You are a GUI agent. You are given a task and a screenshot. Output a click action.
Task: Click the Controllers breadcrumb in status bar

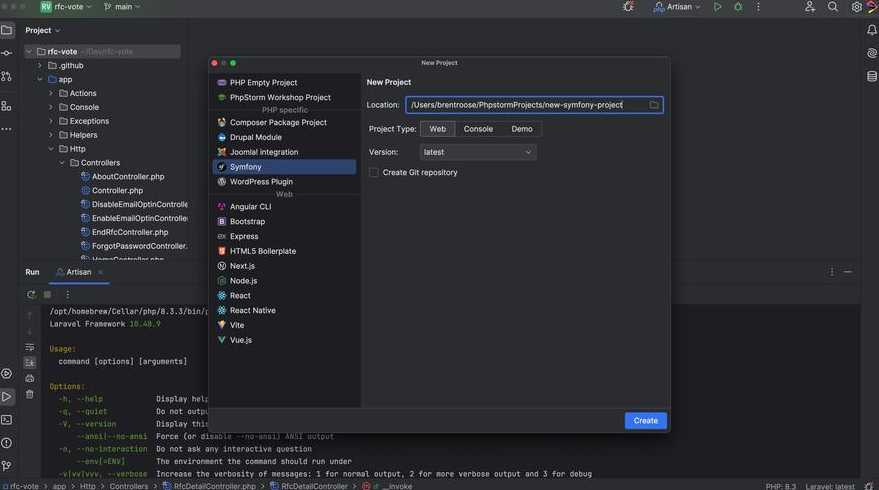[x=129, y=486]
